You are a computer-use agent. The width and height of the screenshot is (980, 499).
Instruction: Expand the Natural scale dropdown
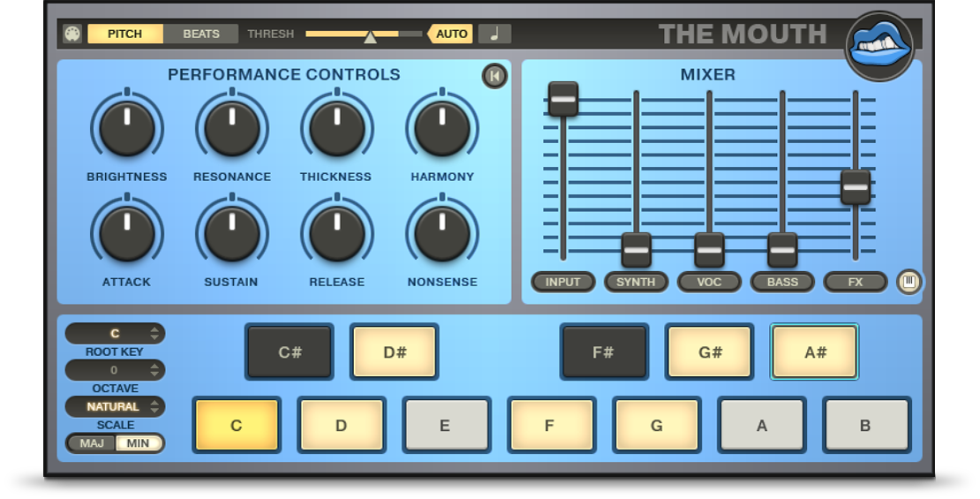point(115,407)
